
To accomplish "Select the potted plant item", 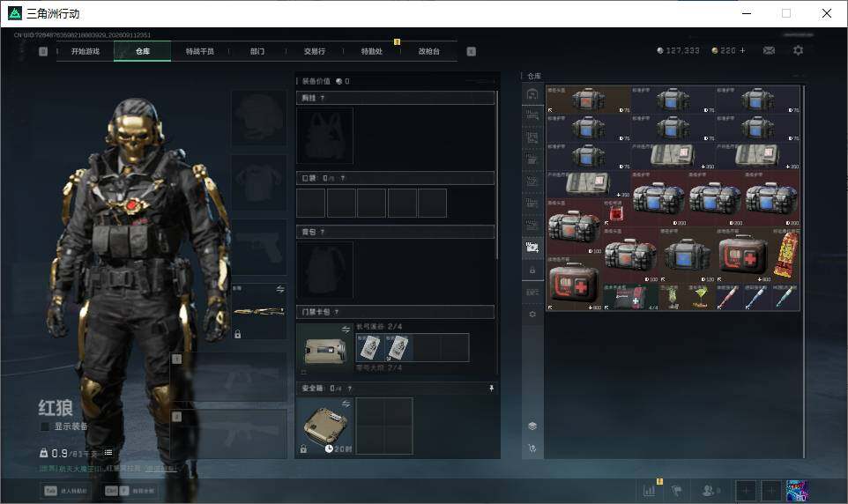I will click(673, 297).
